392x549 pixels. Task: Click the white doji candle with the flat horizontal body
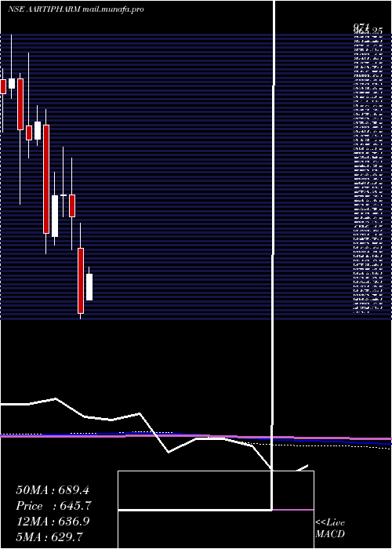click(64, 195)
